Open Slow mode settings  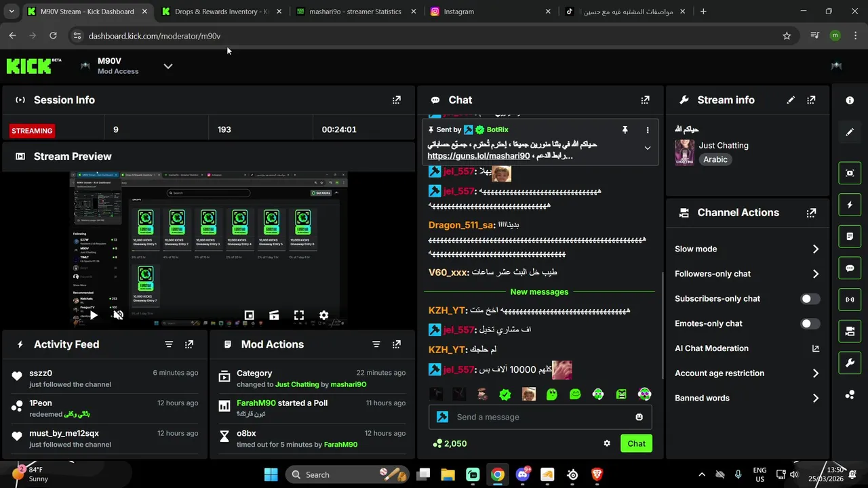point(747,249)
